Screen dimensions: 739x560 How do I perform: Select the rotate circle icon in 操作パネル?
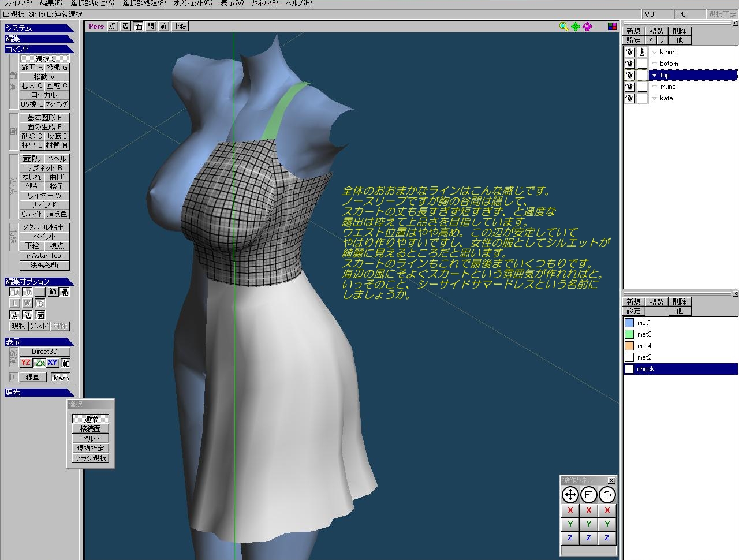[x=607, y=495]
